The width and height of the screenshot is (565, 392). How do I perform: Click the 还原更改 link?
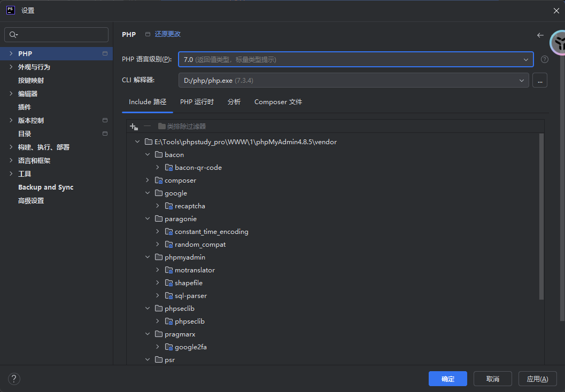tap(167, 34)
